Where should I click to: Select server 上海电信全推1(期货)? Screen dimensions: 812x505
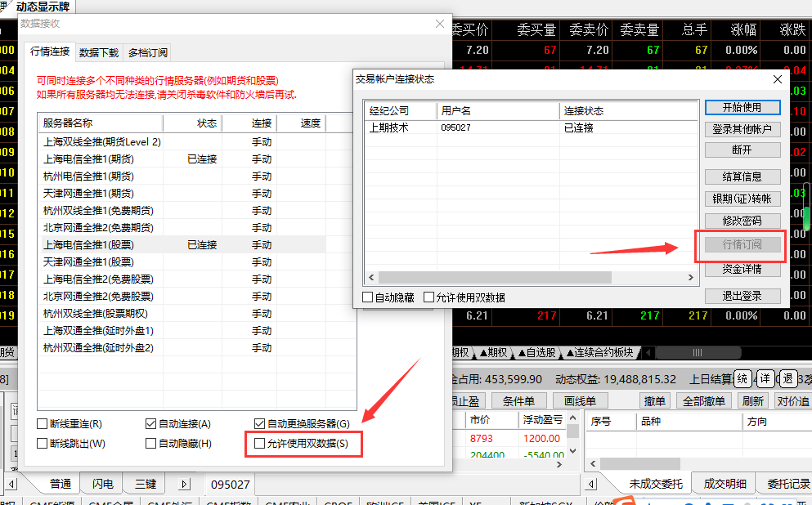point(182,159)
